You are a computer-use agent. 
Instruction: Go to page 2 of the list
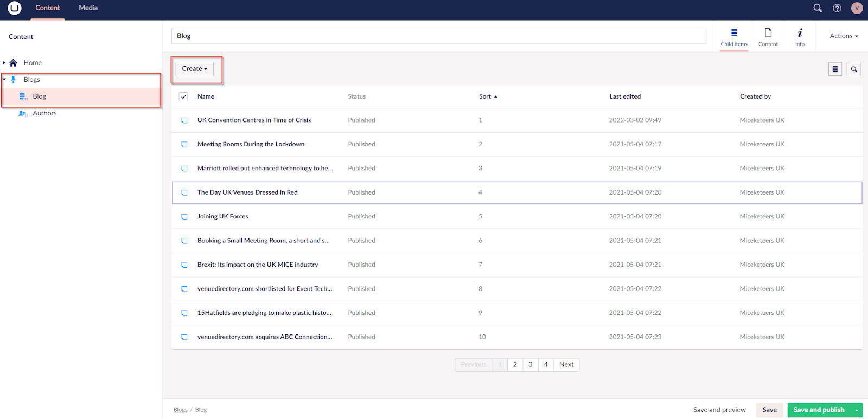(515, 365)
